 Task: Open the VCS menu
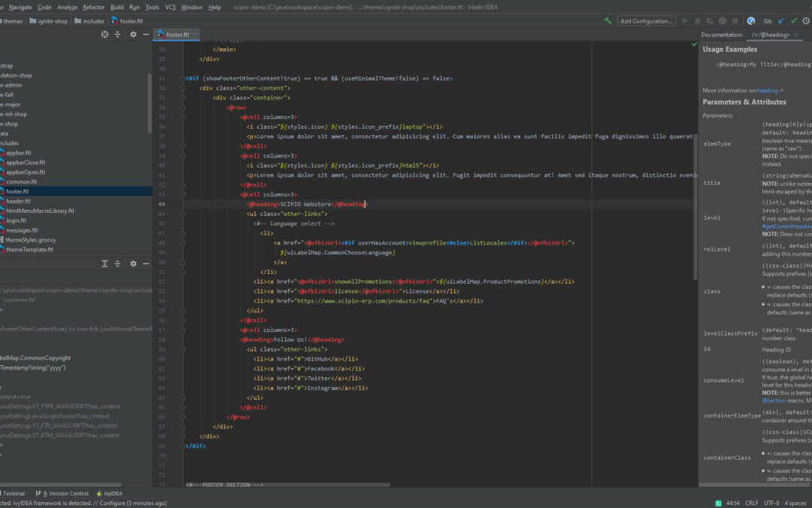click(170, 8)
